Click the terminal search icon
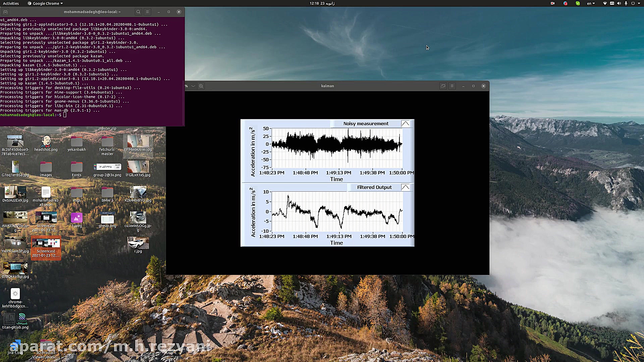The image size is (644, 362). pyautogui.click(x=138, y=12)
